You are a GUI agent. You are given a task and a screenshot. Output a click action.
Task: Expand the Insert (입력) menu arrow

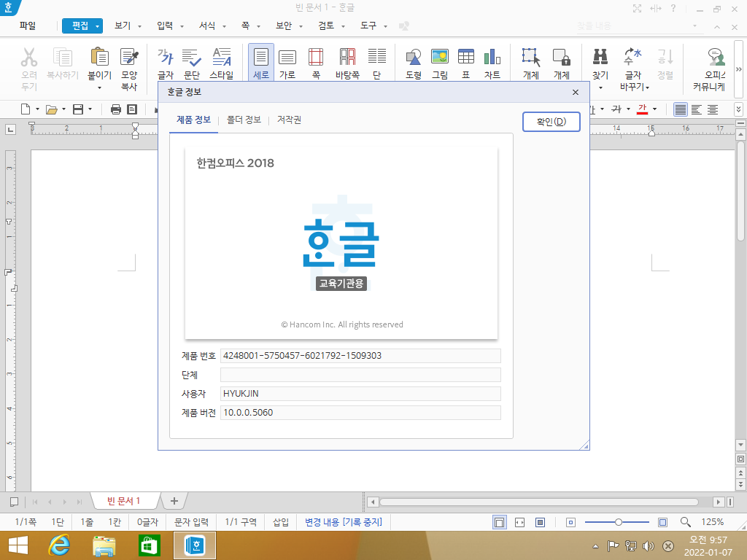(182, 27)
